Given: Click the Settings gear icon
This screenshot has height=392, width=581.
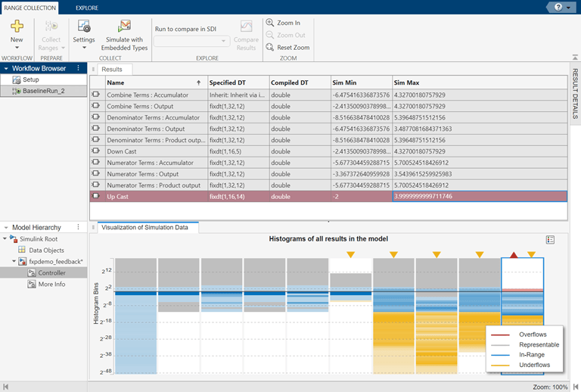Looking at the screenshot, I should pos(84,26).
